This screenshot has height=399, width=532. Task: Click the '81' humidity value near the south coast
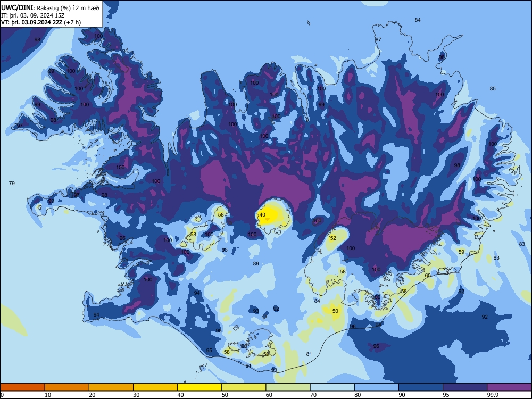(309, 354)
